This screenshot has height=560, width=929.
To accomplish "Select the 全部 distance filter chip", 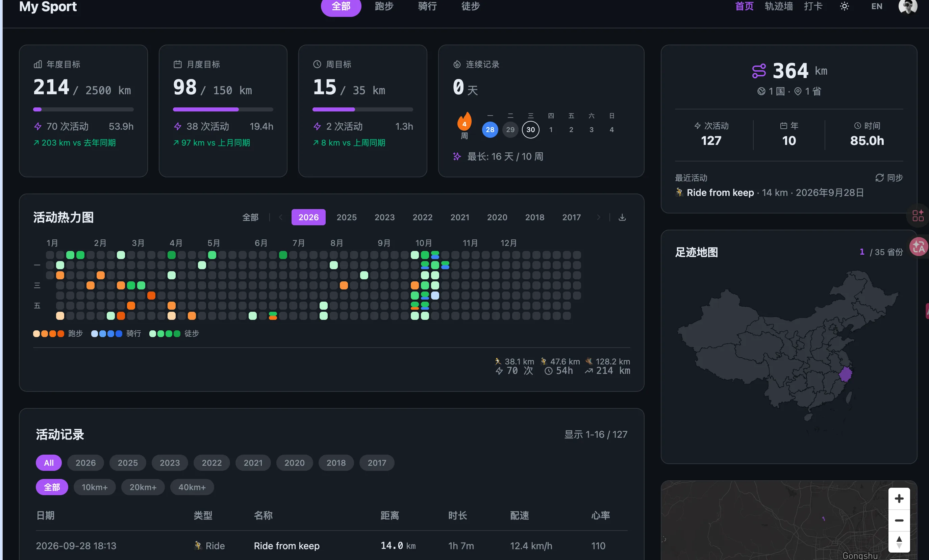I will pyautogui.click(x=52, y=487).
